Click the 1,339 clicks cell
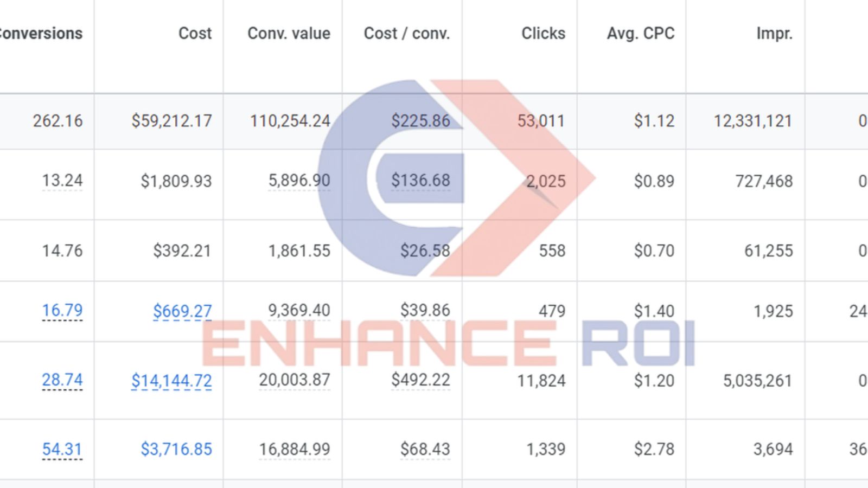Screen dimensions: 868x488 coord(546,450)
